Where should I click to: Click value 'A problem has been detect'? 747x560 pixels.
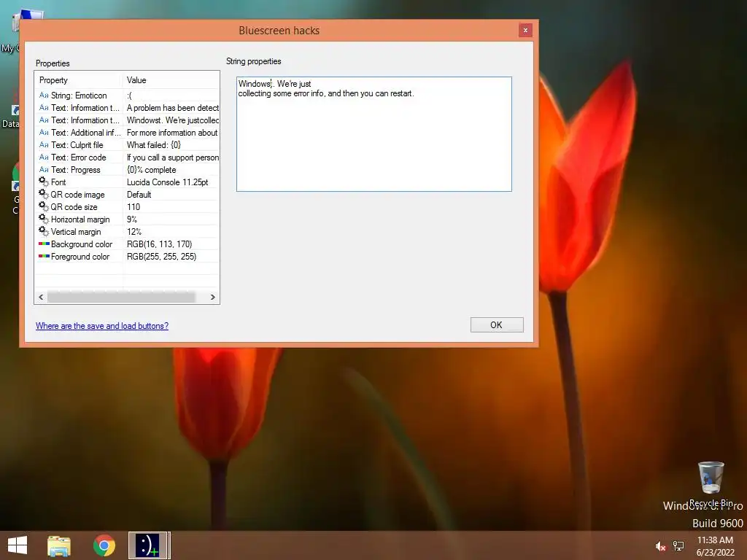click(172, 108)
